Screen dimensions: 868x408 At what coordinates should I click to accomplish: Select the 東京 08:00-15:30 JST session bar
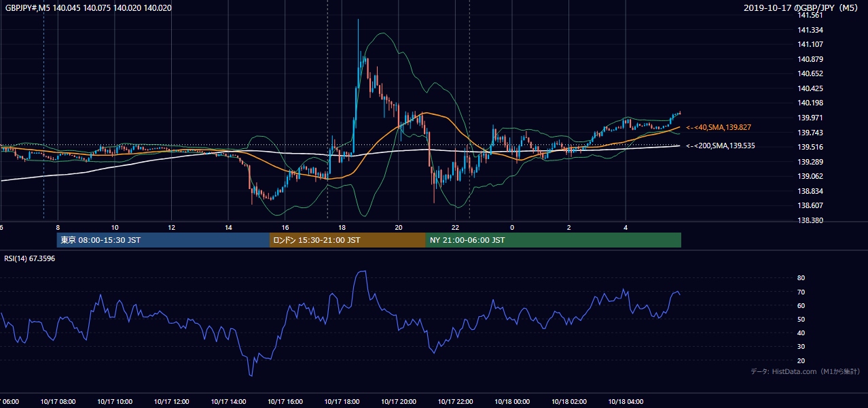point(163,240)
